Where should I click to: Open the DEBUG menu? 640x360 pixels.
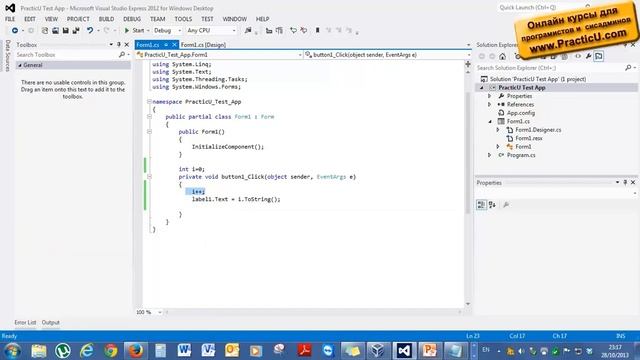pyautogui.click(x=132, y=19)
